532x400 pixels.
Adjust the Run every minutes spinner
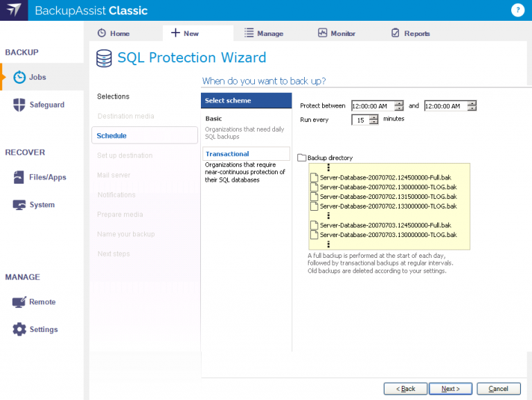374,120
